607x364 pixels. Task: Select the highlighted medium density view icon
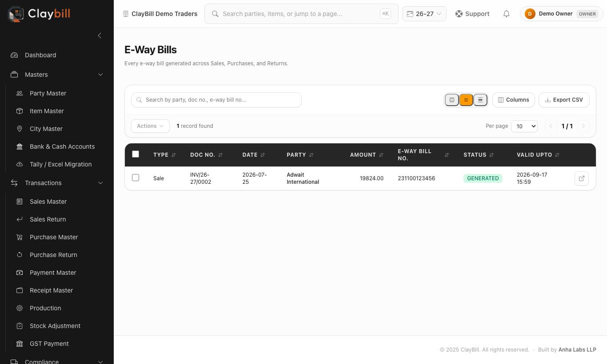pos(466,100)
